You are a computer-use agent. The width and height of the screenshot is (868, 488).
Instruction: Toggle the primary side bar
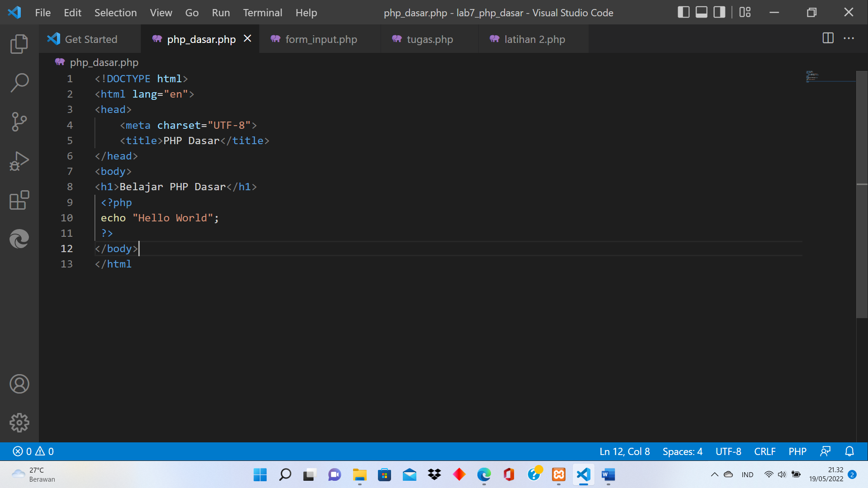pyautogui.click(x=684, y=12)
